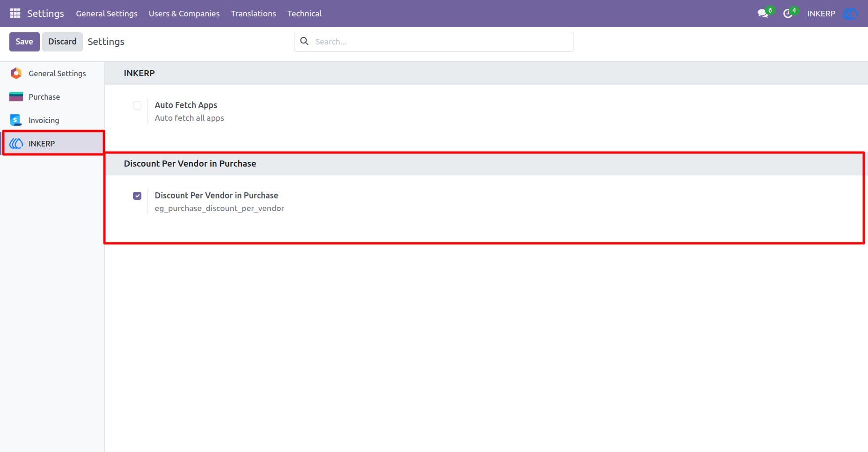Screen dimensions: 868x452
Task: Save the settings
Action: [x=24, y=42]
